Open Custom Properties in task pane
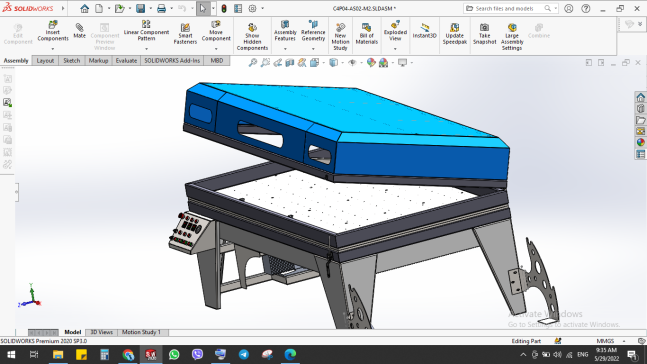Screen dimensions: 647x364 pyautogui.click(x=640, y=154)
